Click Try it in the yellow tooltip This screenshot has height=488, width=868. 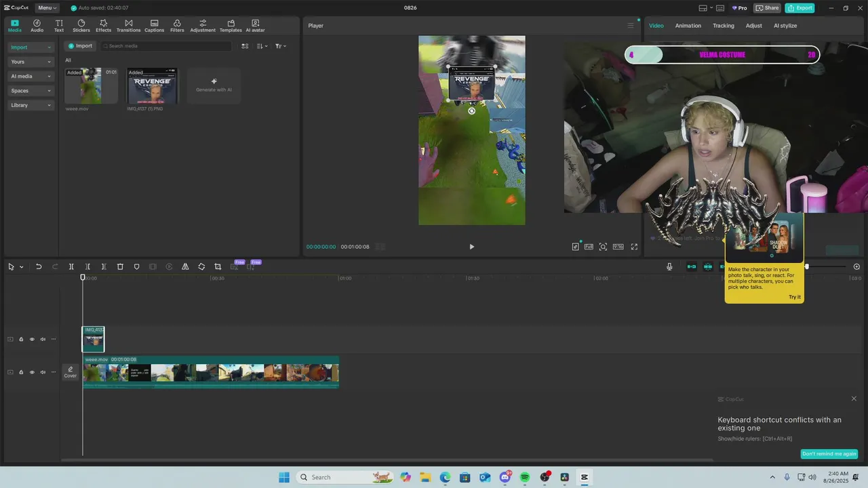(x=794, y=297)
